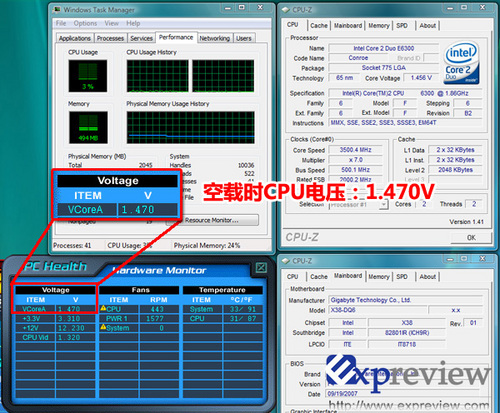Click the Core Speed value 3500.4 MHz

(x=356, y=150)
